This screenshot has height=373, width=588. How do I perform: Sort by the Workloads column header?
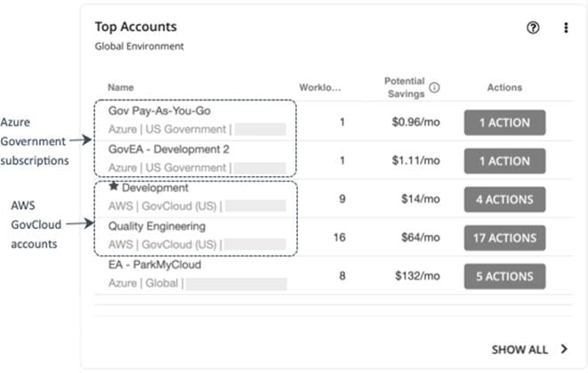tap(321, 87)
